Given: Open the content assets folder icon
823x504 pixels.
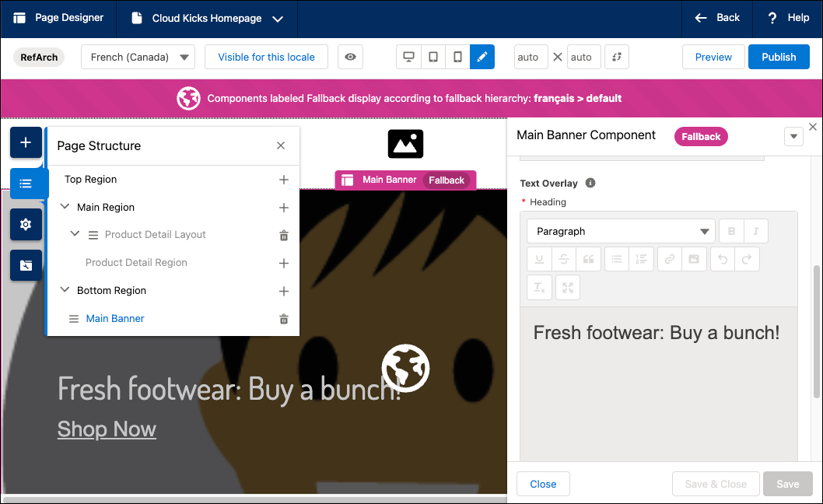Looking at the screenshot, I should pos(26,265).
